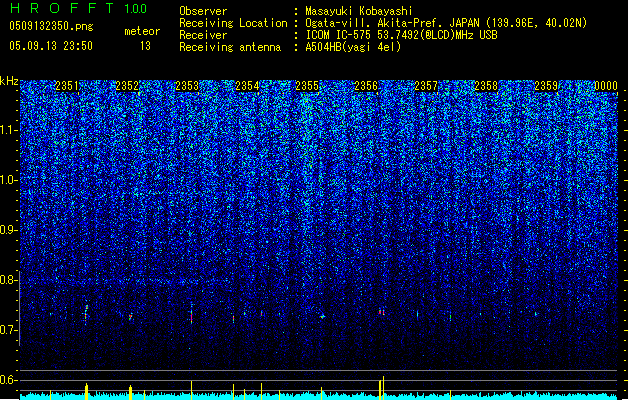Click the 2351 time marker
The height and width of the screenshot is (400, 629).
67,86
